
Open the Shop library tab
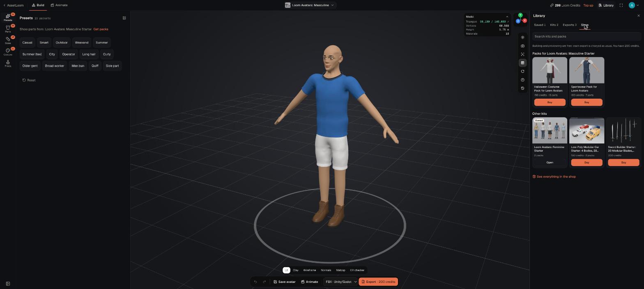tap(584, 25)
